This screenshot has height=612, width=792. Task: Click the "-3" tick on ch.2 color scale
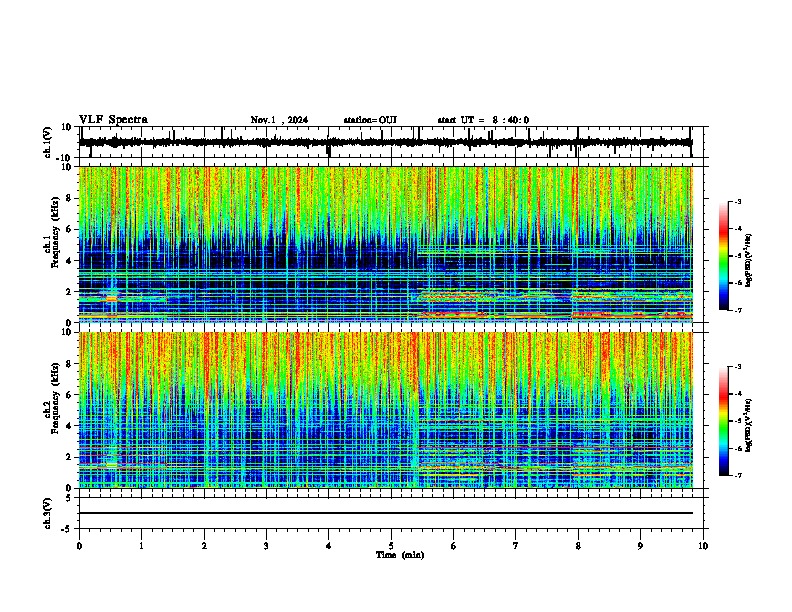737,367
